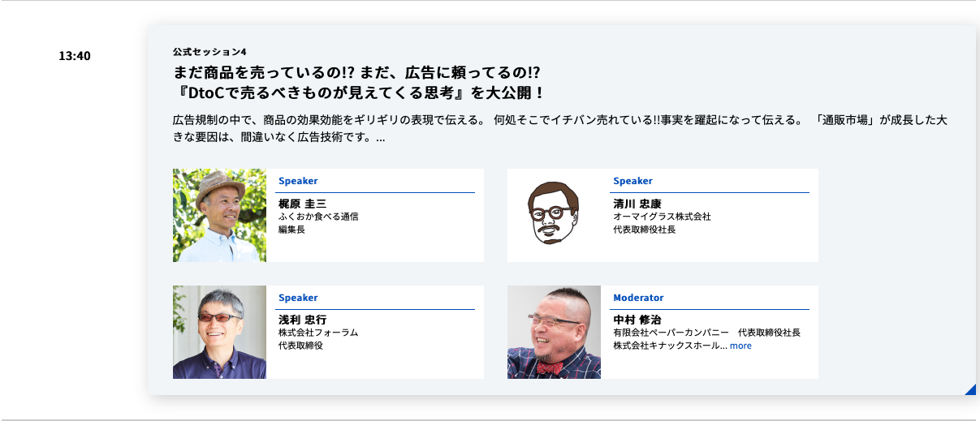980x421 pixels.
Task: Click the 有限会社ペーパーカンパニー affiliation text
Action: (x=671, y=333)
